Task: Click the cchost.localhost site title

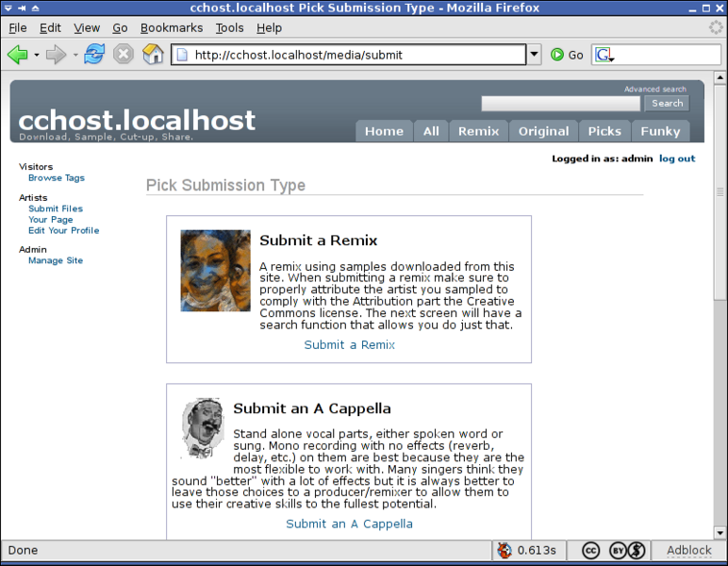Action: pyautogui.click(x=137, y=120)
